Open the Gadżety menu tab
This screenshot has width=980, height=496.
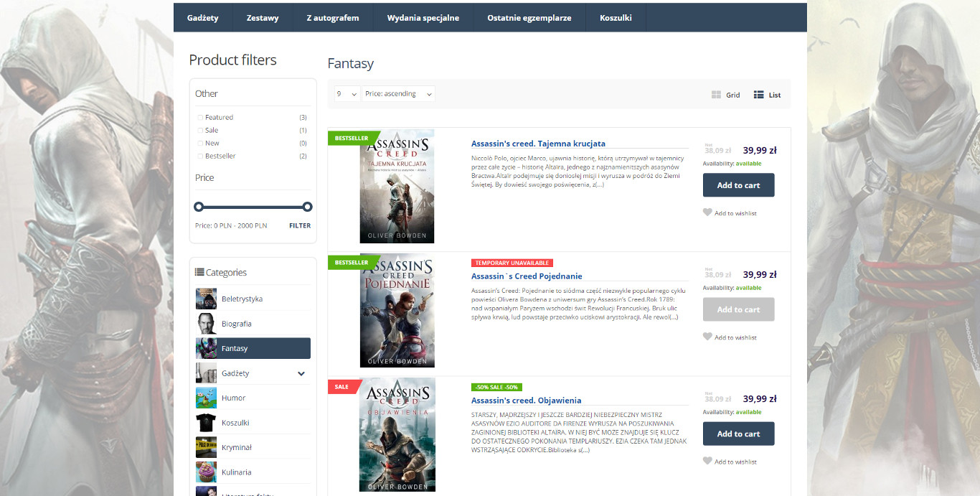[202, 18]
